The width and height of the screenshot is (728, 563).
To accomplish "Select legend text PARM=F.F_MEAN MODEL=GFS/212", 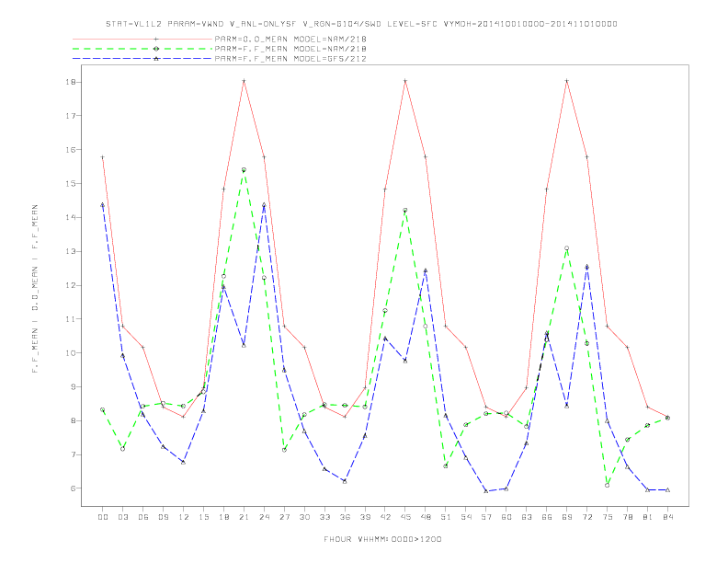I will 290,59.
